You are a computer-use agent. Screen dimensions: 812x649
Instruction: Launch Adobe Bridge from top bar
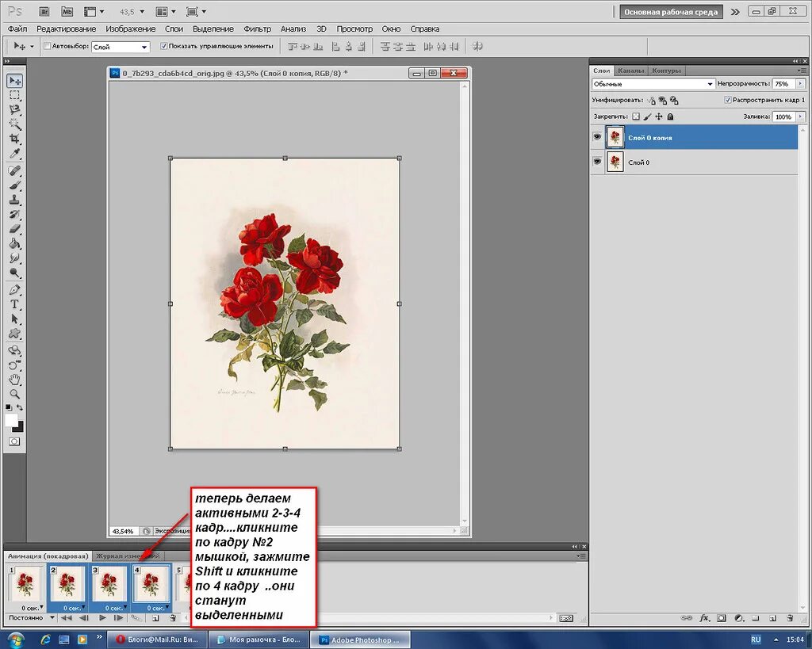44,11
